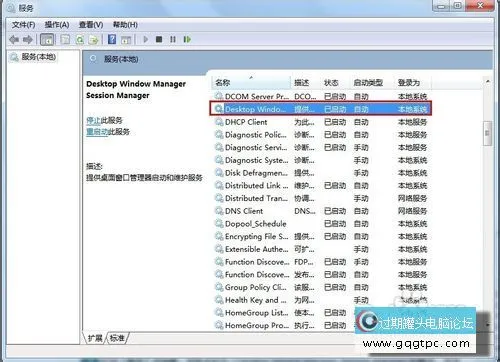Viewport: 500px width, 362px height.
Task: Click the Export List toolbar icon
Action: (94, 40)
